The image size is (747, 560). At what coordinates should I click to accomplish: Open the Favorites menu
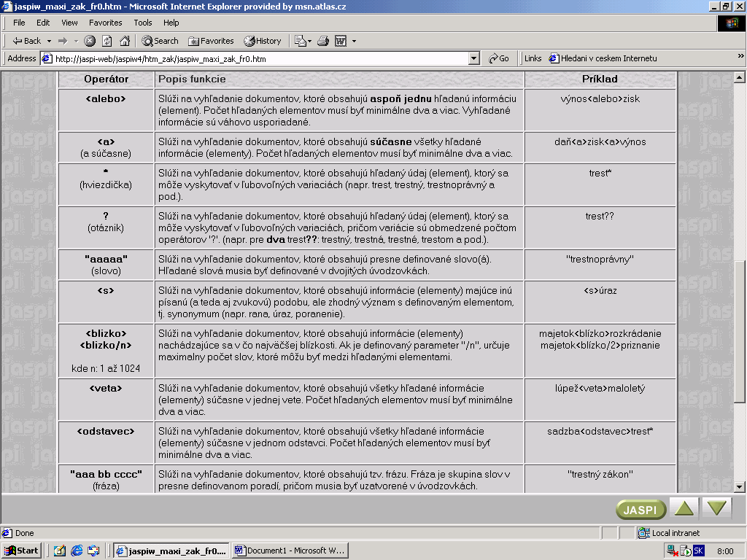coord(105,23)
